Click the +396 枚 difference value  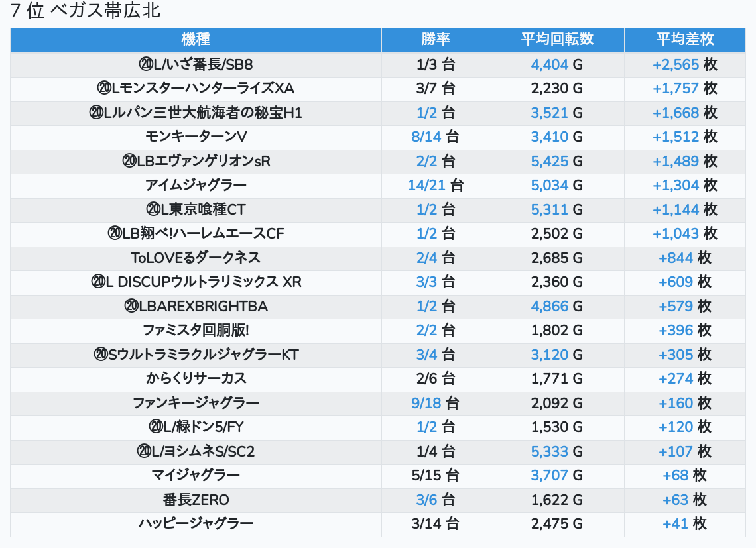point(684,331)
